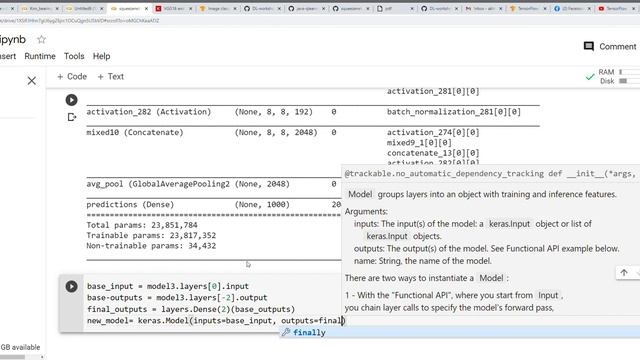Image resolution: width=640 pixels, height=360 pixels.
Task: Click the notebook title ending in ipynb
Action: 13,40
